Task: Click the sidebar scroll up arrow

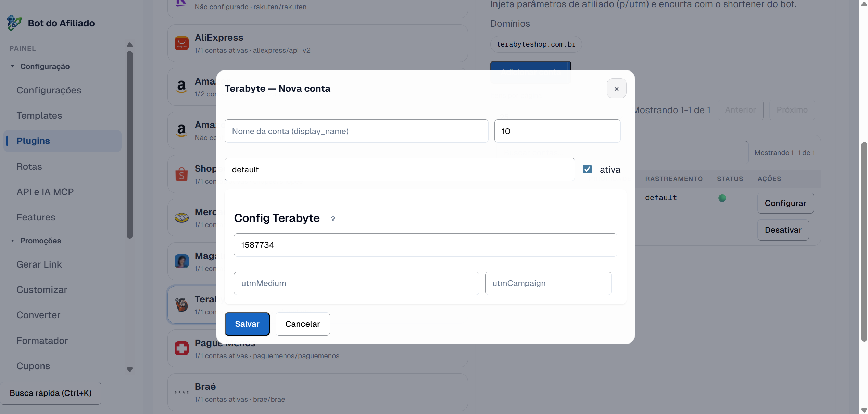Action: click(x=129, y=45)
